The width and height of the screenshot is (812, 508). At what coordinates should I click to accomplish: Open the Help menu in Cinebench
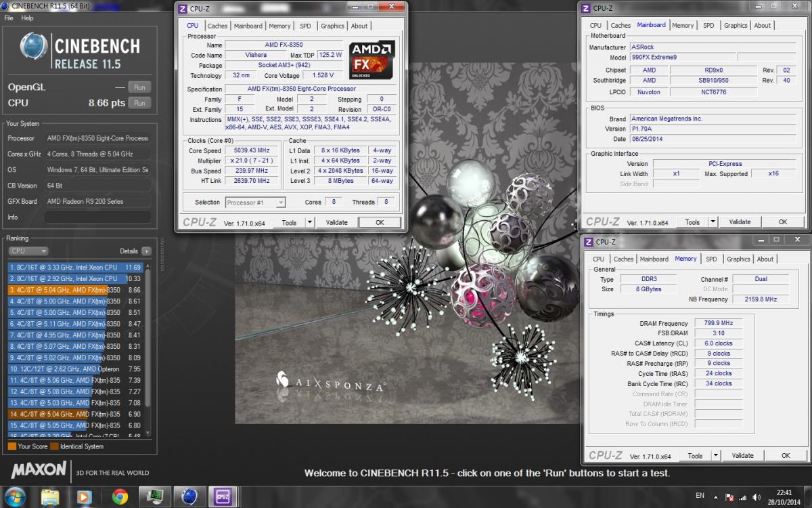[27, 18]
